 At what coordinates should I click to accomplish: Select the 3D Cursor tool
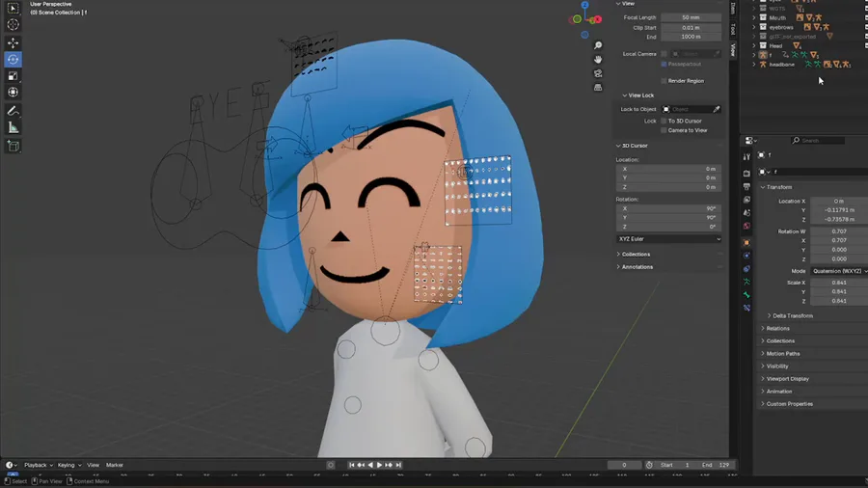pos(13,24)
